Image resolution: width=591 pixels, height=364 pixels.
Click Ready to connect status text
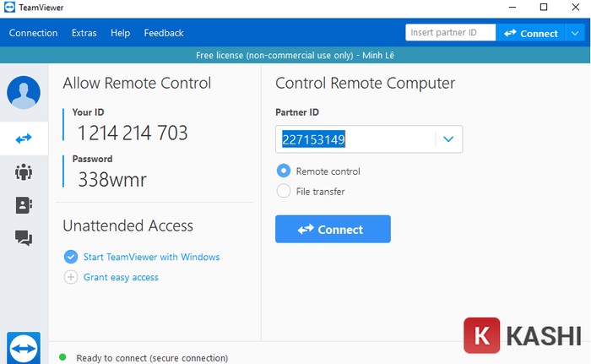click(152, 357)
